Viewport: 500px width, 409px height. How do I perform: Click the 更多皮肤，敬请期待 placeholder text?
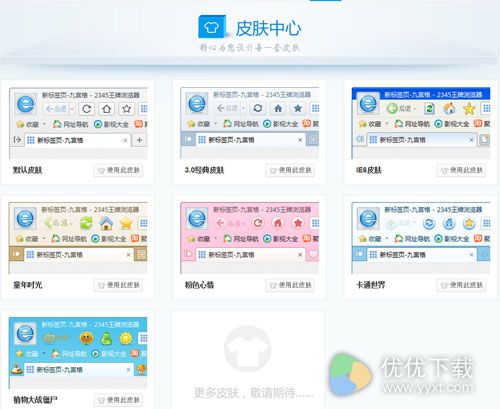(254, 393)
